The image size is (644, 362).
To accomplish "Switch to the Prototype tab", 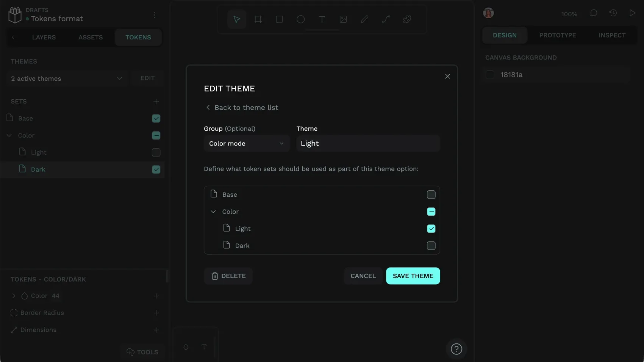I will tap(558, 35).
